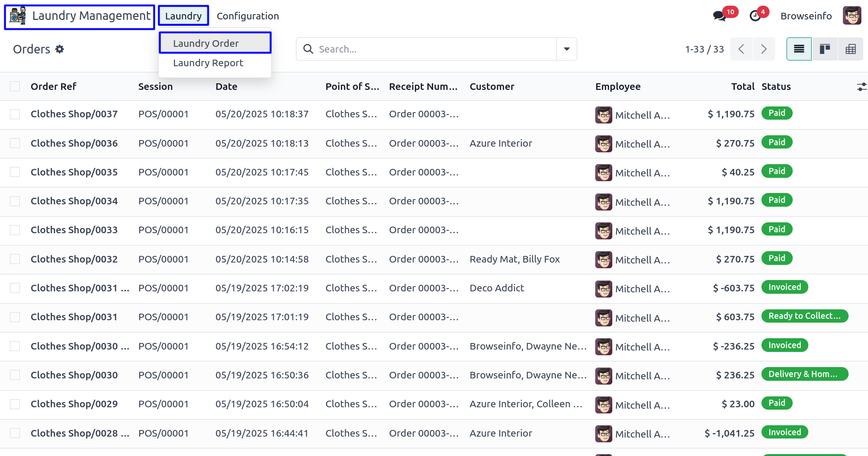Switch to pivot table view
The image size is (868, 456).
[x=850, y=49]
